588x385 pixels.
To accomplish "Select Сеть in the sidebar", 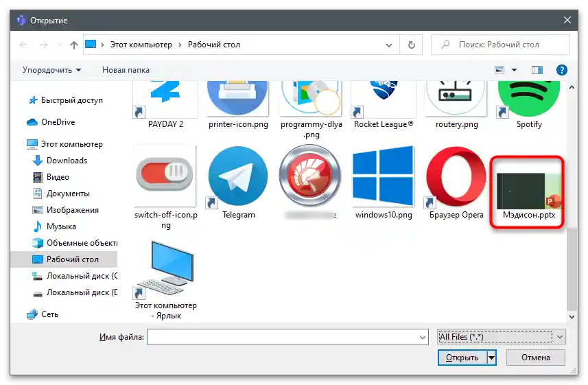I will tap(43, 314).
